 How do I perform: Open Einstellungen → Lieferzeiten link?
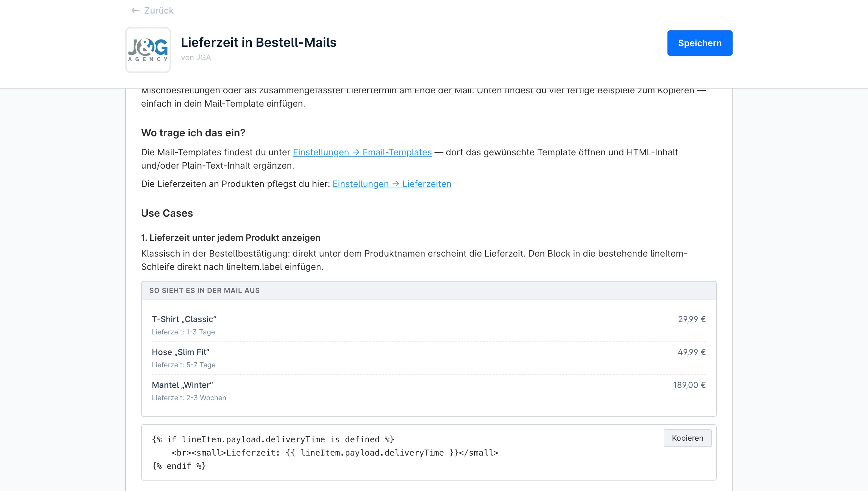392,184
